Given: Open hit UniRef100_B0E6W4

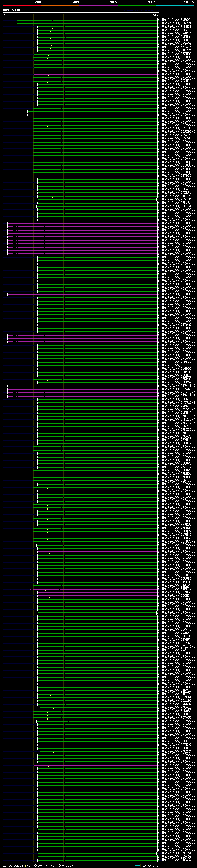Looking at the screenshot, I should point(177,20).
